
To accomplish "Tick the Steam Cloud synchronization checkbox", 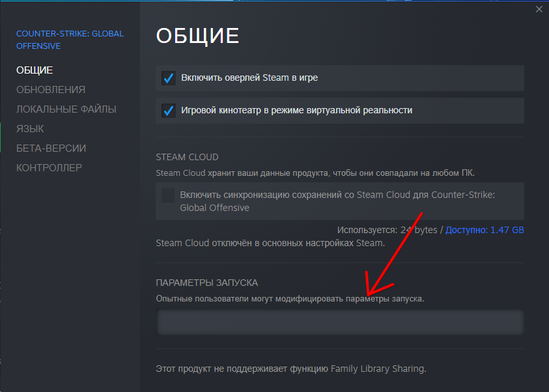I will [168, 195].
